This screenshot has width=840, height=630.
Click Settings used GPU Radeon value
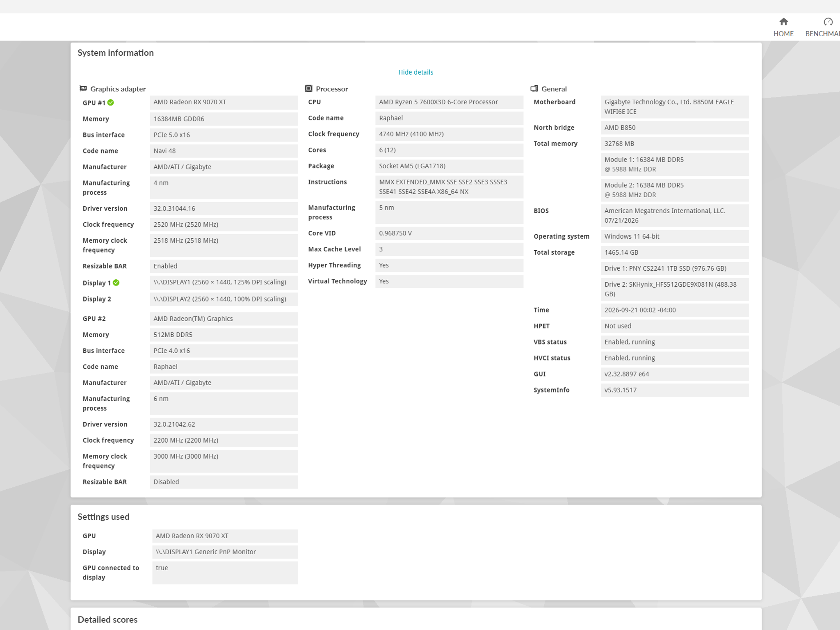point(225,536)
